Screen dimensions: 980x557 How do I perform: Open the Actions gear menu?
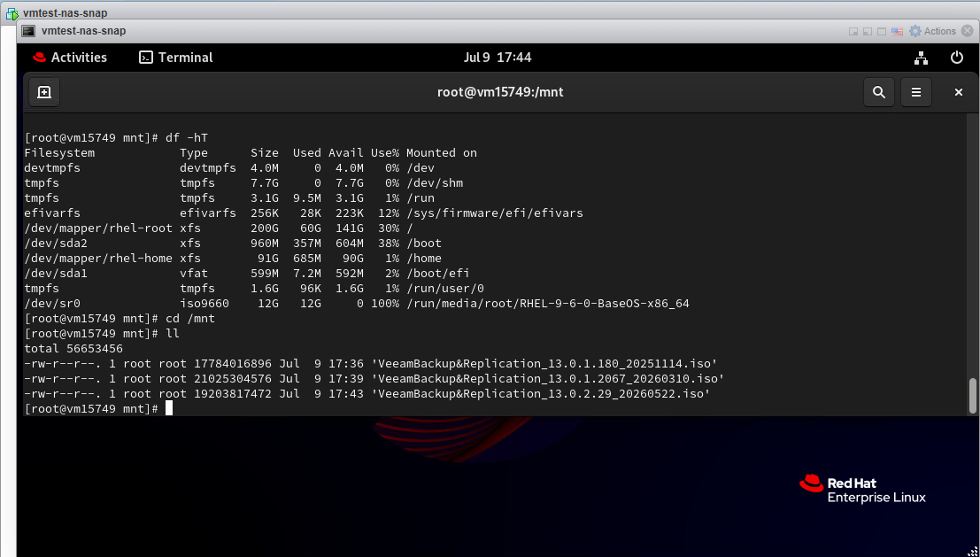click(x=932, y=31)
